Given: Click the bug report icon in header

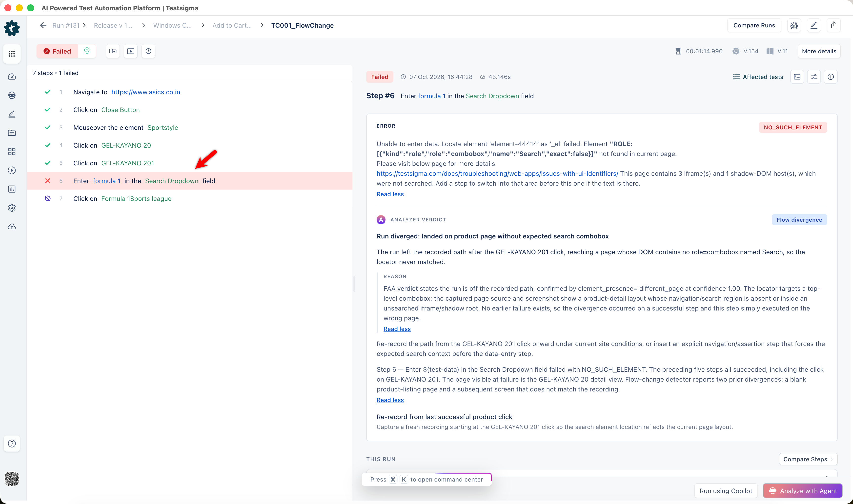Looking at the screenshot, I should [794, 25].
